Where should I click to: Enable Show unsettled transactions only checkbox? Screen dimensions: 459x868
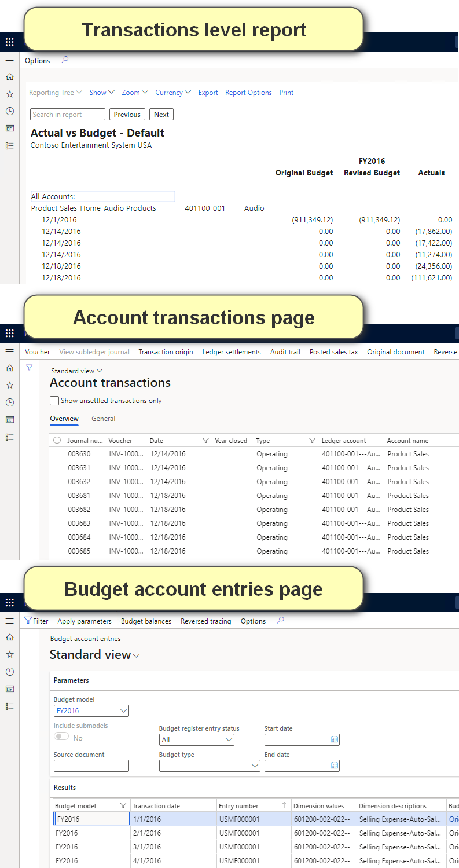(x=54, y=401)
